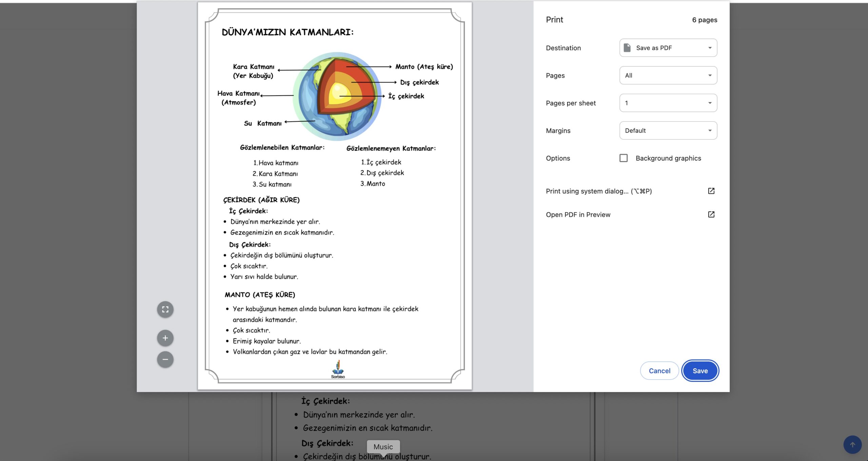Open the Destination dropdown
Image resolution: width=868 pixels, height=461 pixels.
coord(668,48)
